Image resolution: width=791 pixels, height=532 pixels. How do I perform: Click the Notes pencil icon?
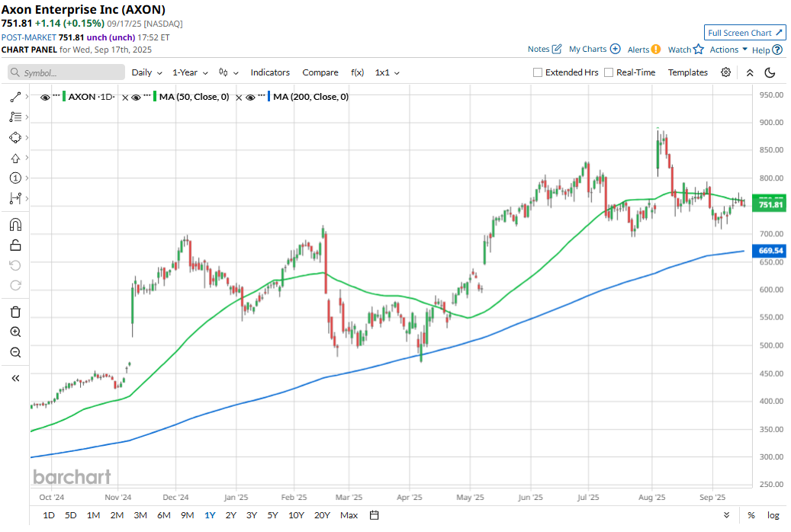click(556, 49)
